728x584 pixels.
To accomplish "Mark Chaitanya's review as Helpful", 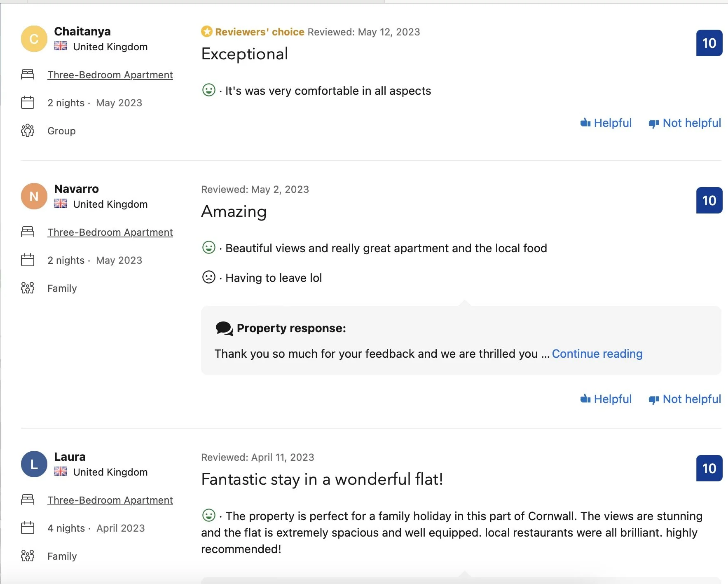I will pos(606,123).
